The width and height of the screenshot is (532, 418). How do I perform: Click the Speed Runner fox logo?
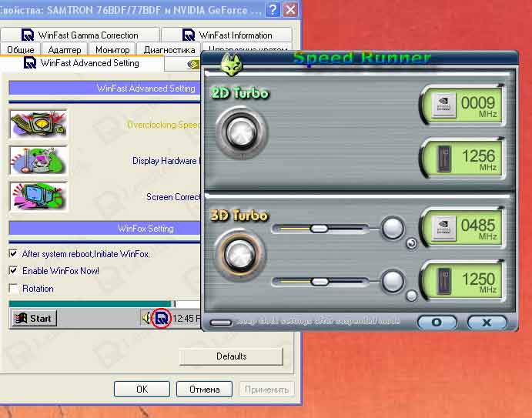click(232, 64)
